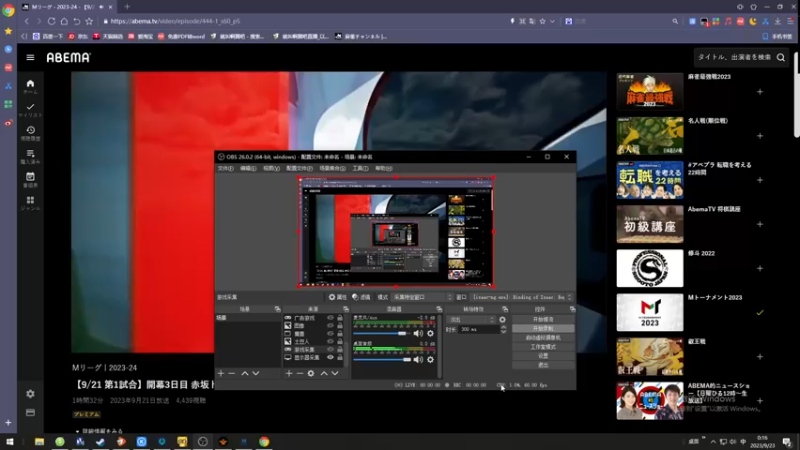This screenshot has width=800, height=450.
Task: Go to ABEMA home via sidebar icon
Action: pyautogui.click(x=30, y=84)
